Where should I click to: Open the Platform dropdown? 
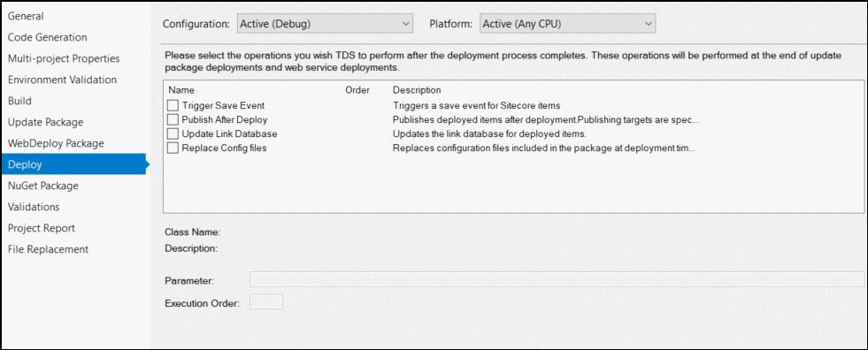coord(567,24)
